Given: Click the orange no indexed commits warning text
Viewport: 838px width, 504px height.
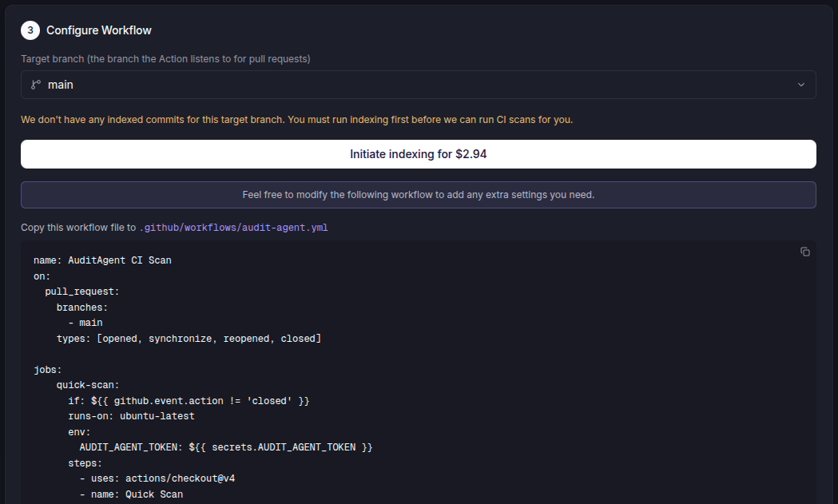Looking at the screenshot, I should [296, 120].
